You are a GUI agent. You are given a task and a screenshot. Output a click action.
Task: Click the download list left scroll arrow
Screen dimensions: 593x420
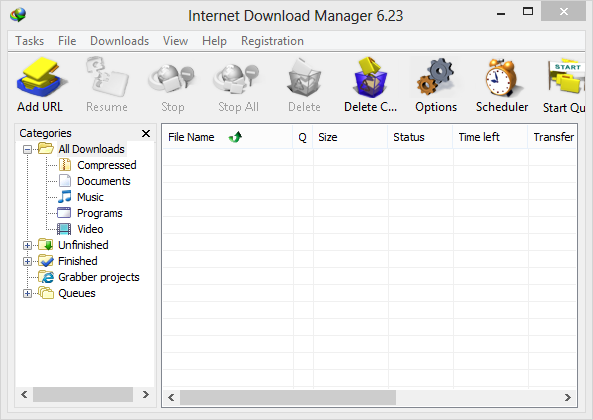(171, 397)
